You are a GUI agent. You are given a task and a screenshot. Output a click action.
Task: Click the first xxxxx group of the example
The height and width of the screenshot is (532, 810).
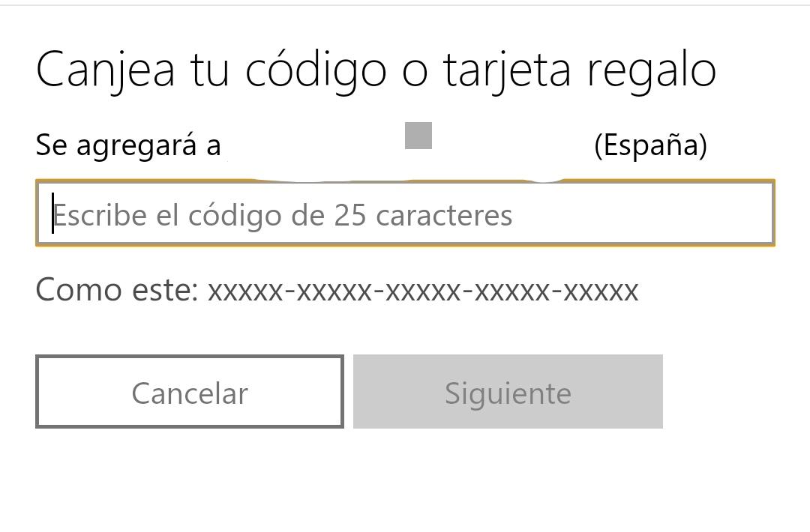(245, 291)
